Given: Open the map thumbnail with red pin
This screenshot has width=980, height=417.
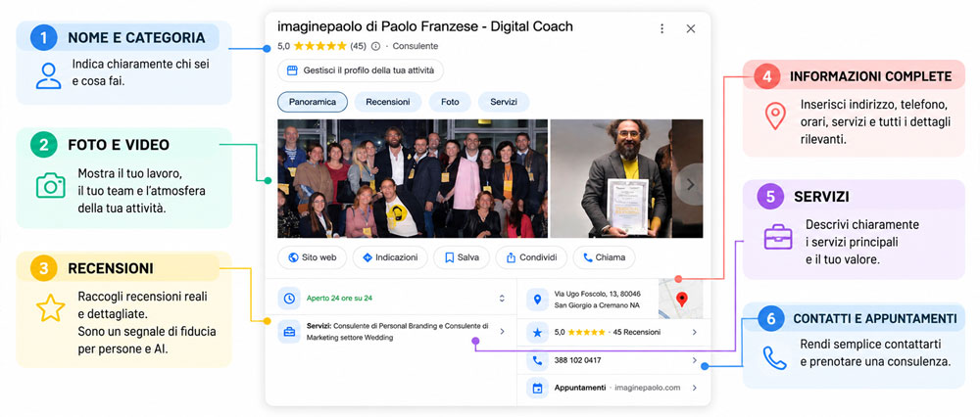Looking at the screenshot, I should [681, 299].
